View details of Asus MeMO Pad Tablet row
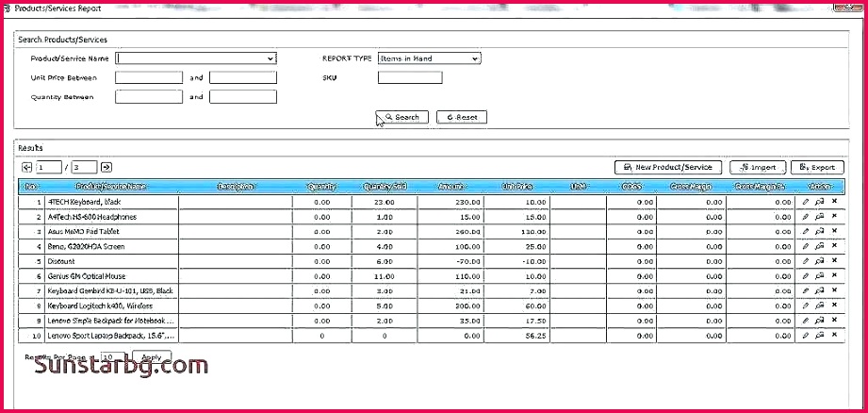The width and height of the screenshot is (868, 413). coord(820,232)
